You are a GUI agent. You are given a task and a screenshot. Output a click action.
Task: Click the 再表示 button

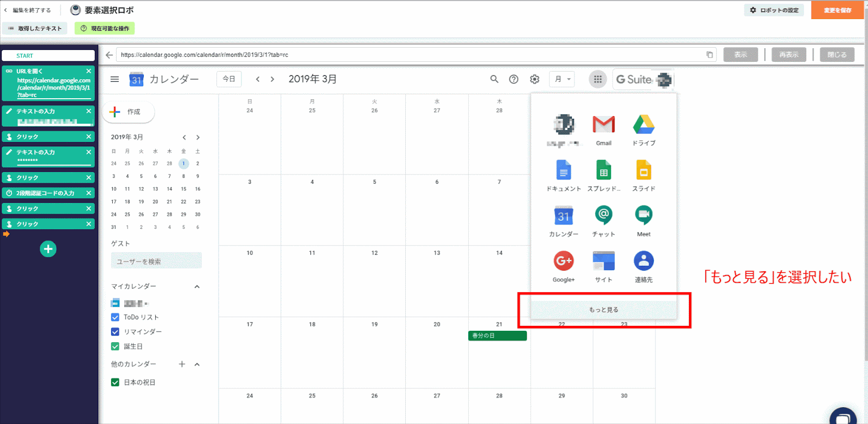789,55
